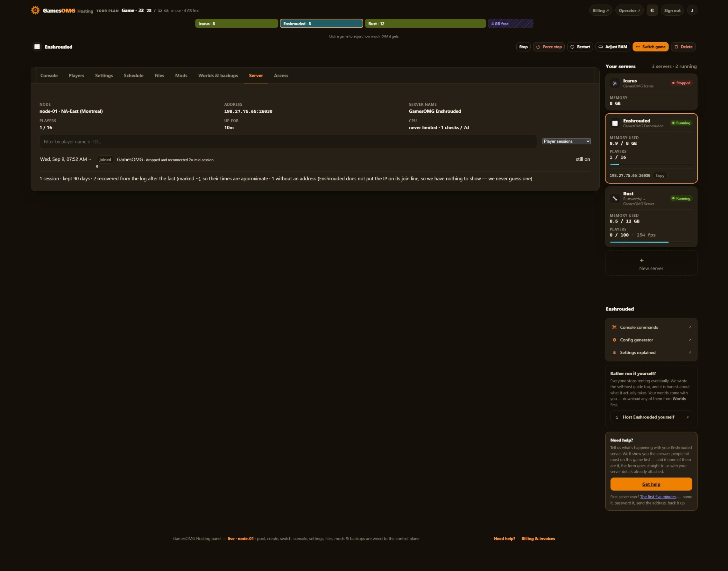Click the uptime value '10m'

tap(229, 128)
